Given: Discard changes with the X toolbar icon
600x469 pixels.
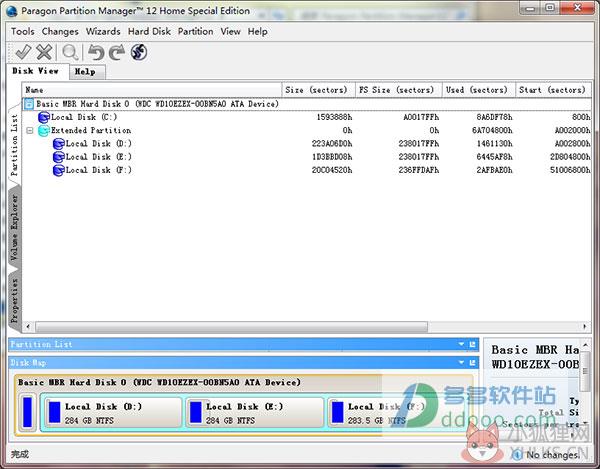Looking at the screenshot, I should click(x=44, y=52).
